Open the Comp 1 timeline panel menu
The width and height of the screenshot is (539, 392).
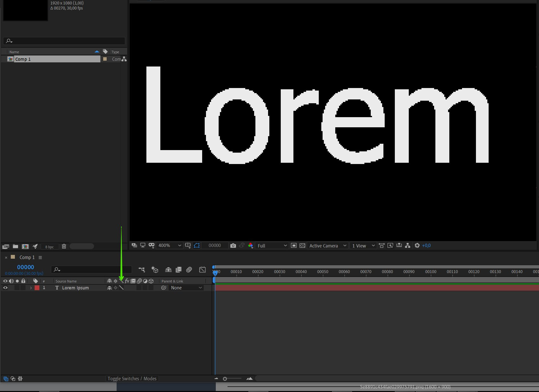click(x=40, y=257)
